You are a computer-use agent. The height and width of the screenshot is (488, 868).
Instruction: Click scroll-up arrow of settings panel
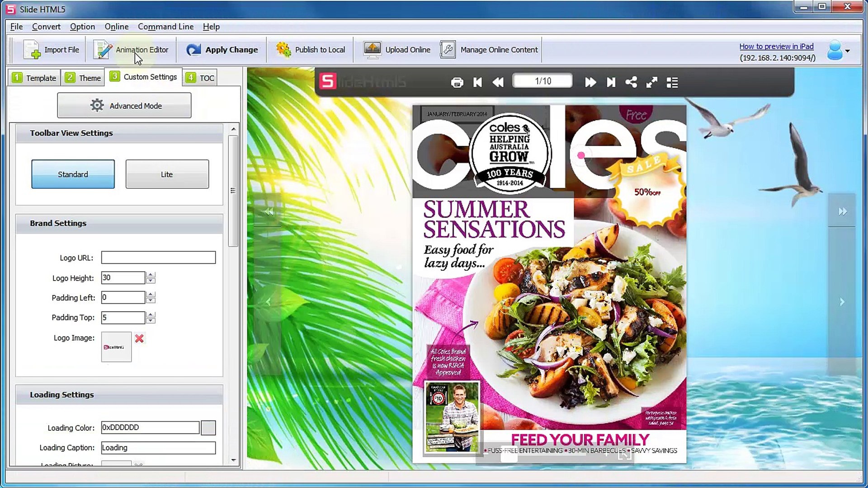233,129
